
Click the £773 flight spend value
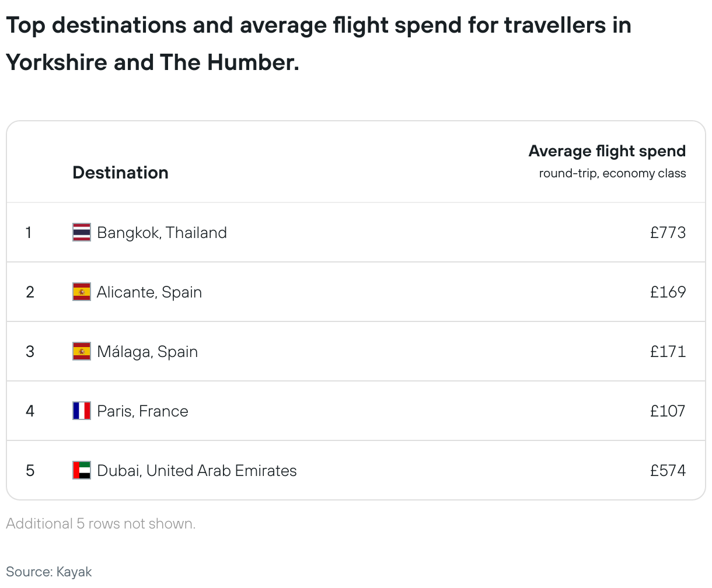coord(668,233)
